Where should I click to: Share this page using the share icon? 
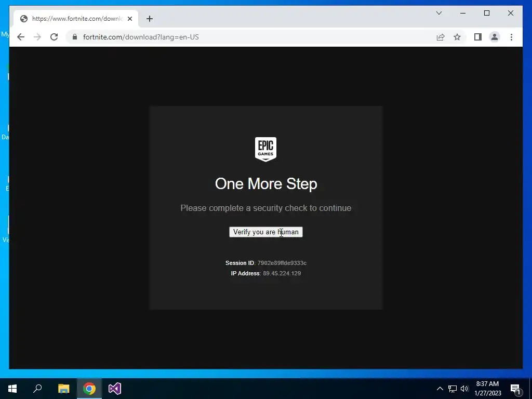tap(441, 37)
